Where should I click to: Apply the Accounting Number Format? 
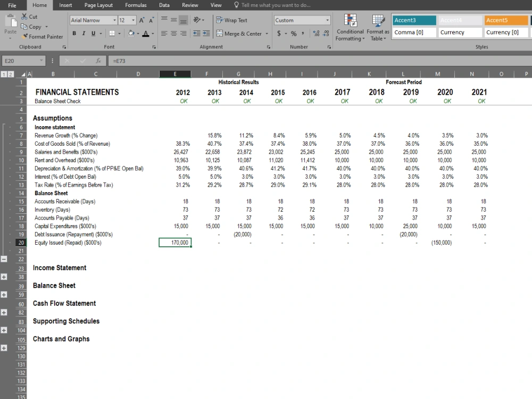tap(279, 34)
